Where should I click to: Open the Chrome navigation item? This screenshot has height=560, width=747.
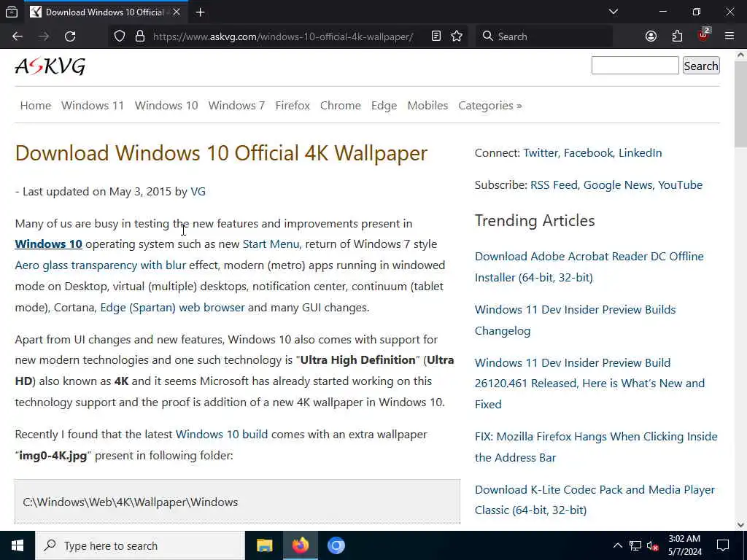click(x=341, y=105)
